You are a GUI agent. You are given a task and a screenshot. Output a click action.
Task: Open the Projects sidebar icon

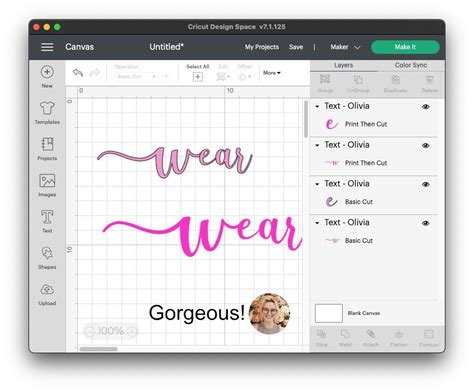coord(47,144)
